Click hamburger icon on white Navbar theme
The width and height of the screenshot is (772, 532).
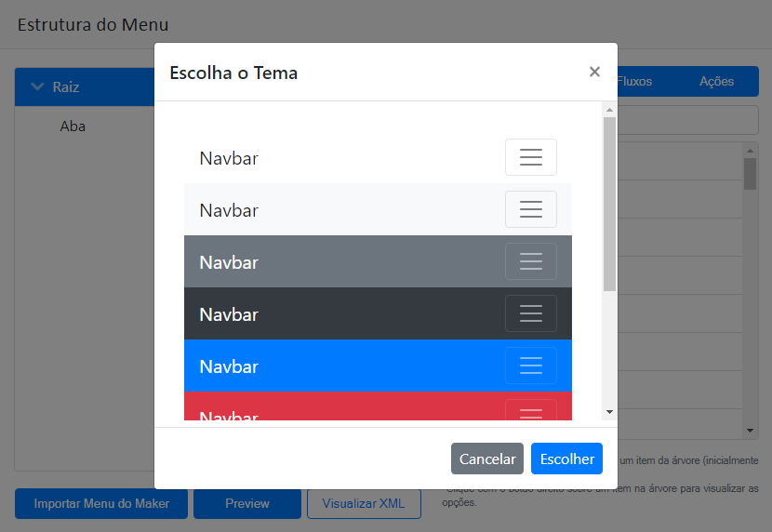pos(530,157)
